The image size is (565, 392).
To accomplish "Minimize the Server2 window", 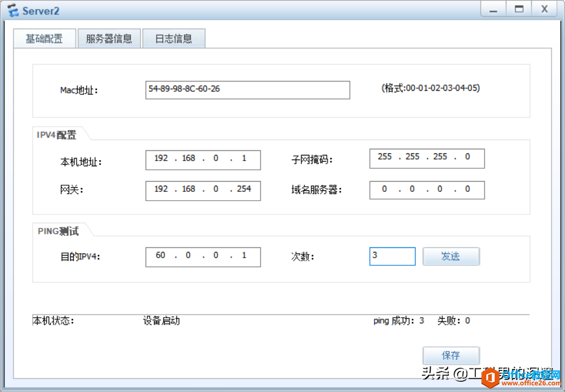I will pyautogui.click(x=493, y=9).
